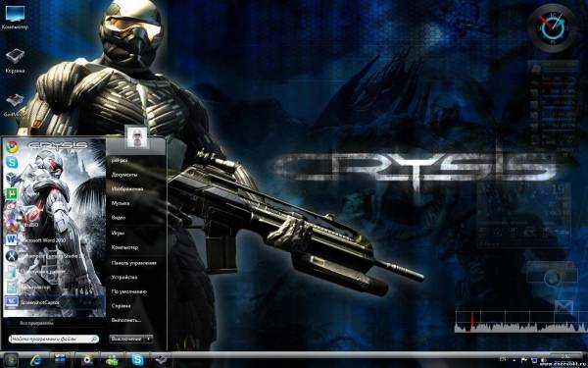Open the VirtualBox cube icon in Start menu
The width and height of the screenshot is (588, 368).
(x=12, y=178)
